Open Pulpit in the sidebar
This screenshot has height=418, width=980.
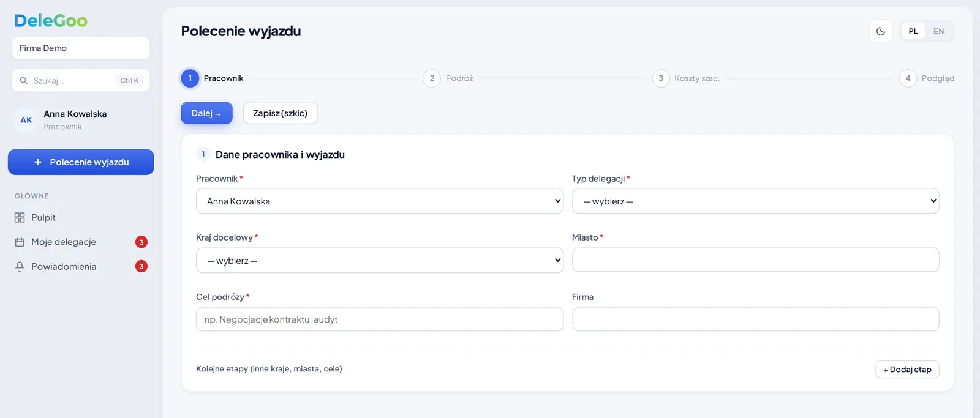click(81, 218)
